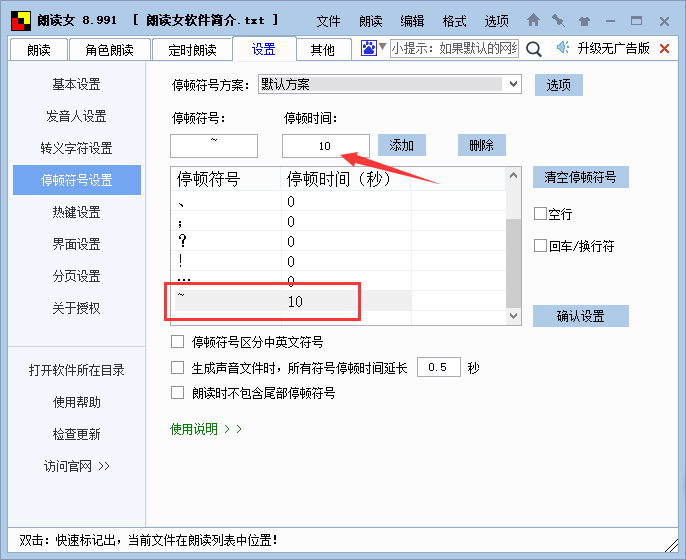The image size is (686, 560).
Task: Click 检查更新 in sidebar
Action: tap(77, 434)
